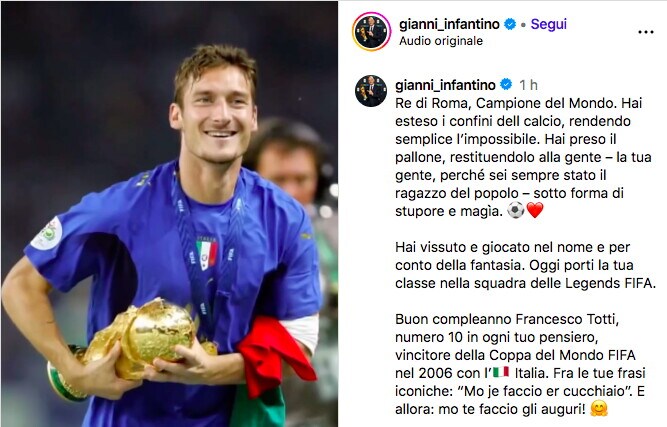The image size is (667, 427).
Task: Click the Italian flag emoji before "Italia"
Action: coord(501,373)
